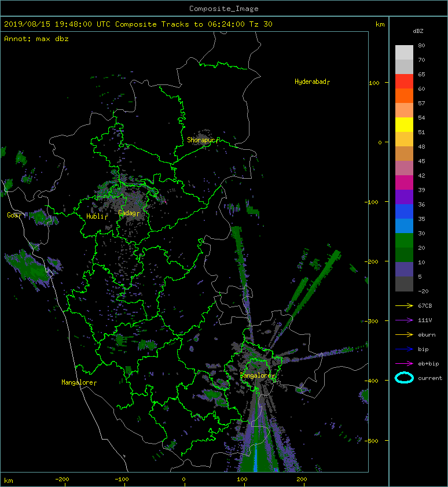Pick the yellow 51-54 dBZ color swatch
The width and height of the screenshot is (448, 487).
404,125
